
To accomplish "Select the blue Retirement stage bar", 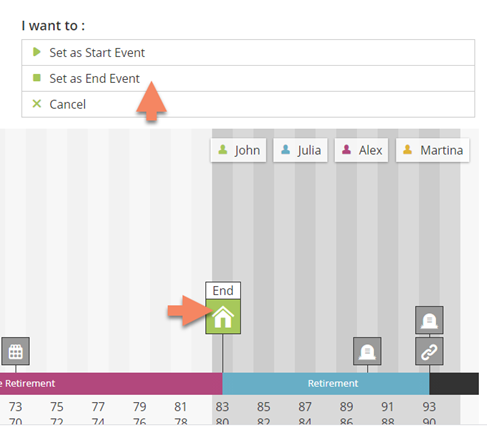I will [326, 384].
